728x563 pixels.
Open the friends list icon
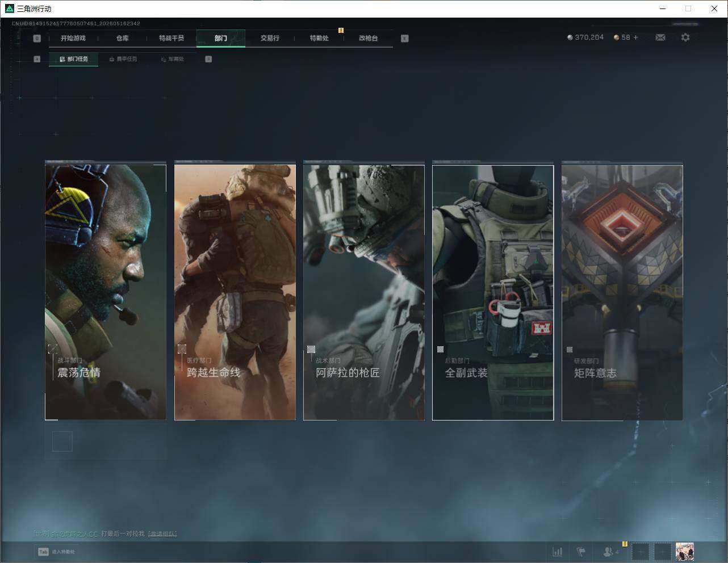tap(608, 552)
